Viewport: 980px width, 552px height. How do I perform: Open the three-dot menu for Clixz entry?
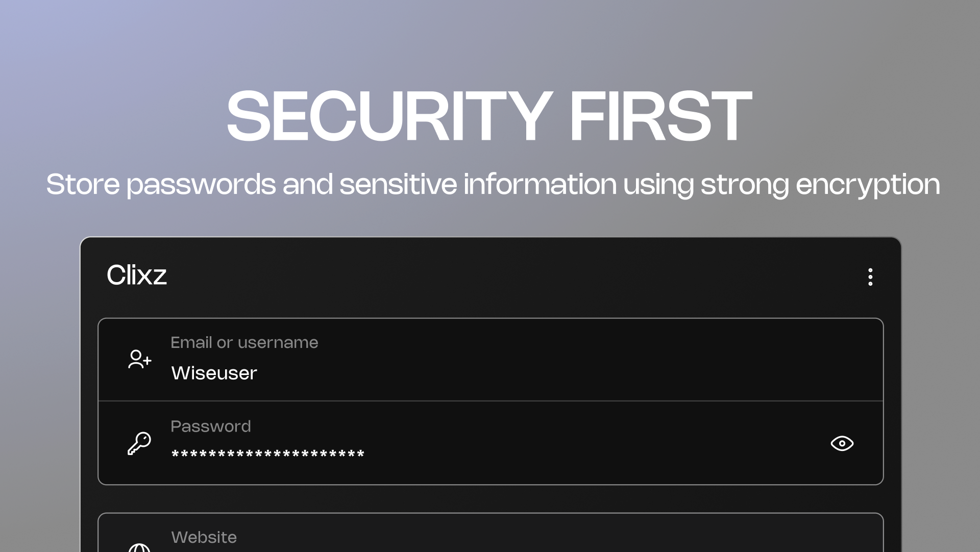[x=870, y=277]
